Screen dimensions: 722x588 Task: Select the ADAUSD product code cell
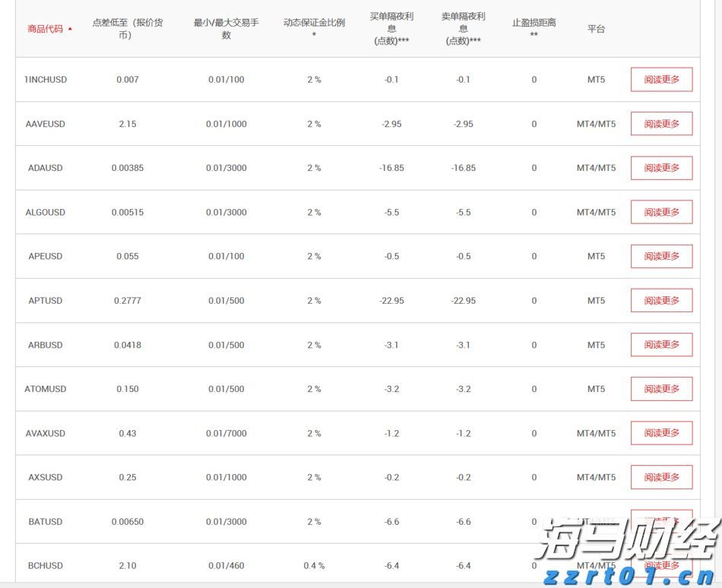click(45, 168)
